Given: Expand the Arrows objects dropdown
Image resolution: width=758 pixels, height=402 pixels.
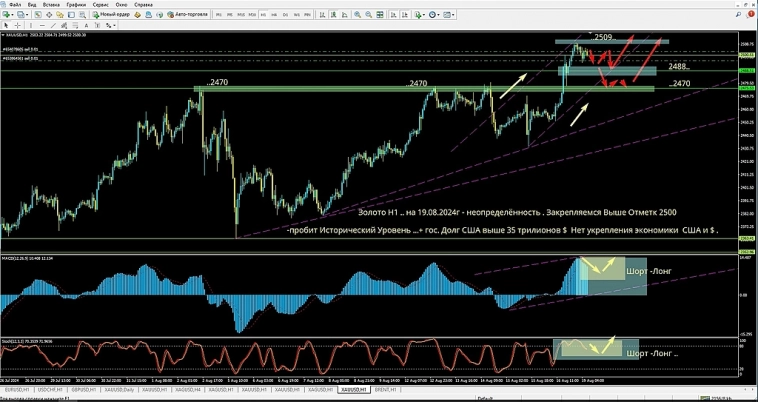Looking at the screenshot, I should (x=114, y=26).
